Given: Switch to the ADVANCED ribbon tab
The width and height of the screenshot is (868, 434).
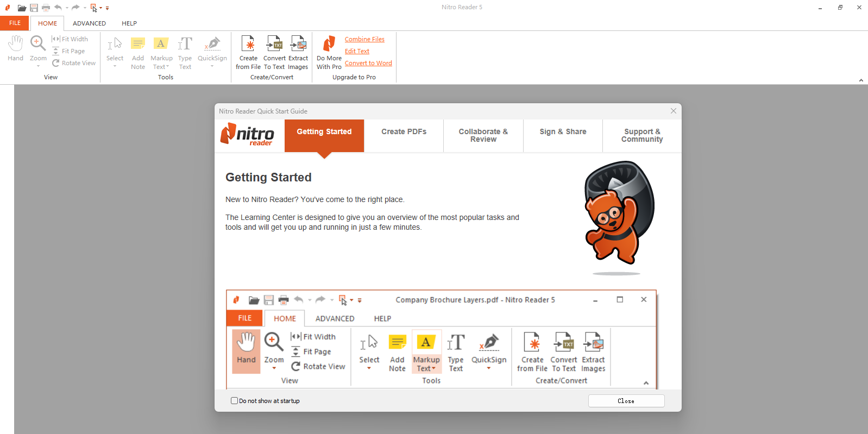Looking at the screenshot, I should tap(89, 23).
